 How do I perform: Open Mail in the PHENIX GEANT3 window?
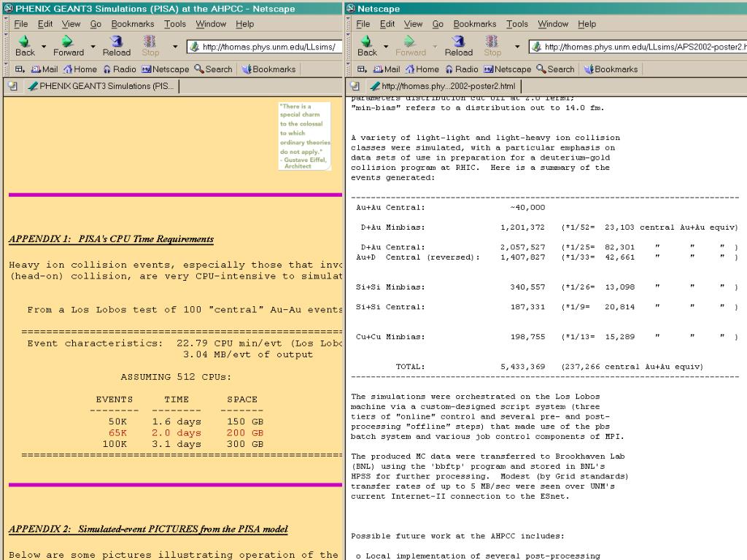44,69
